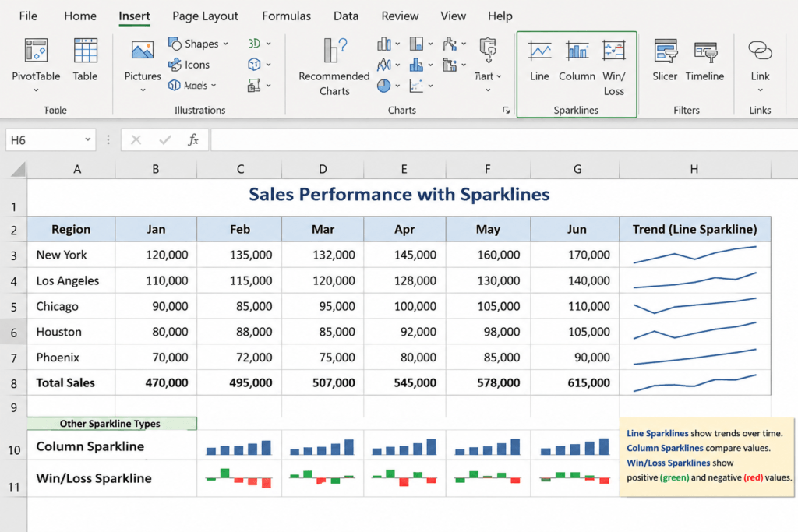This screenshot has width=798, height=532.
Task: Switch to the View tab
Action: [x=453, y=16]
